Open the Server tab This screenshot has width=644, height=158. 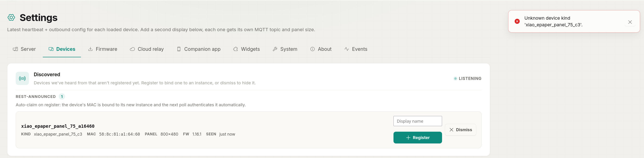click(24, 49)
